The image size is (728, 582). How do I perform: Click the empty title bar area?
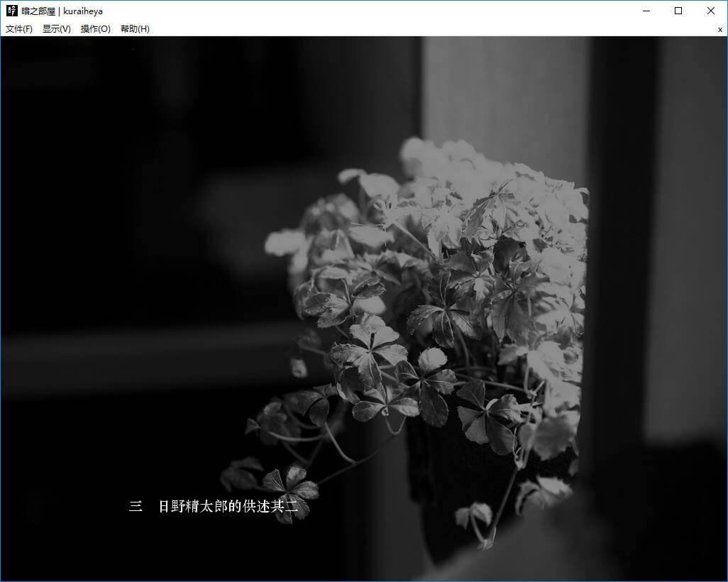(355, 11)
